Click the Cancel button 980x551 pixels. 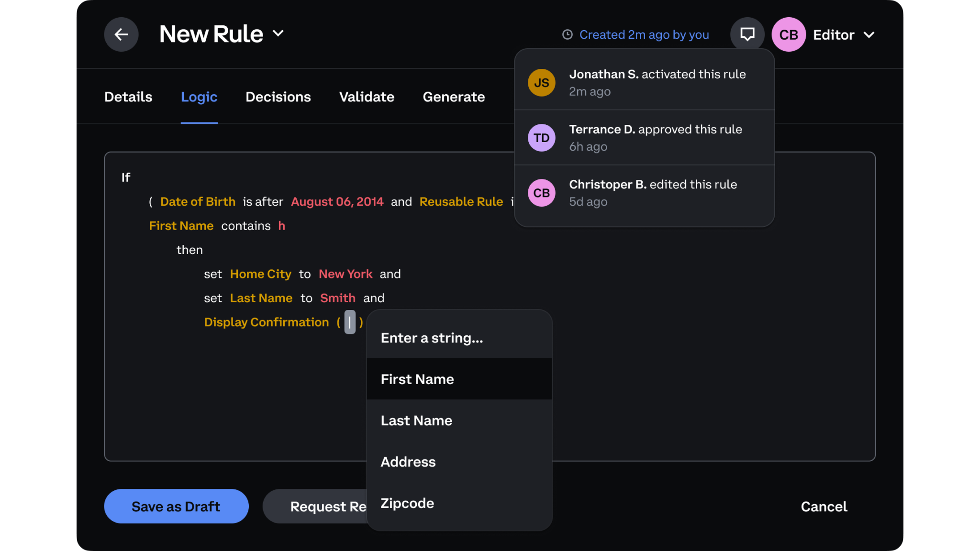[x=824, y=507]
